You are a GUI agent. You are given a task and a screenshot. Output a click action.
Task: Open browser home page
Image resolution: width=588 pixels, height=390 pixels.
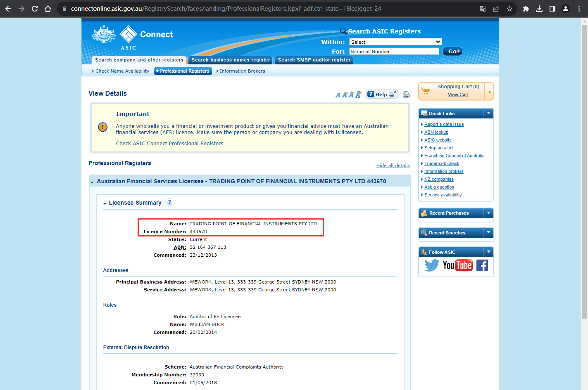[x=48, y=9]
